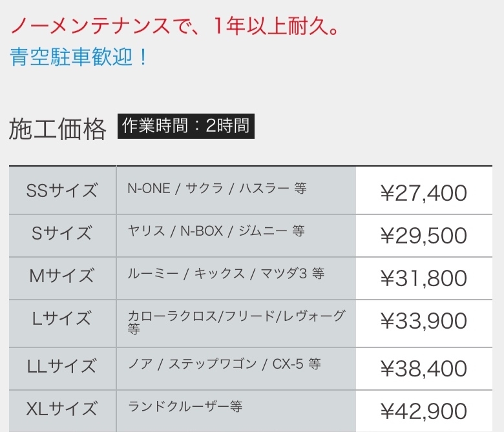Select the SSサイズ row label

pyautogui.click(x=62, y=190)
